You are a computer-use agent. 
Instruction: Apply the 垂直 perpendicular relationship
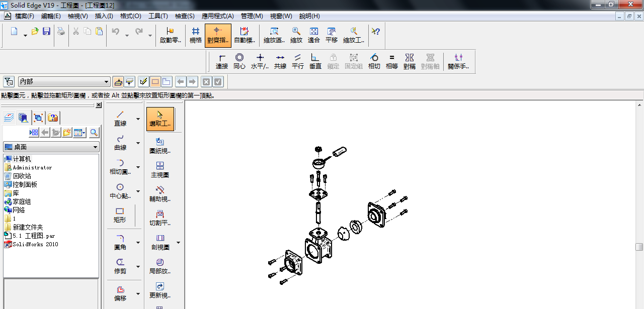pos(315,61)
